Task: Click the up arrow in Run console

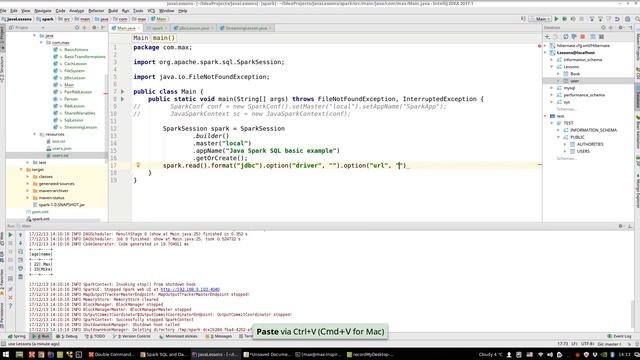Action: point(20,235)
